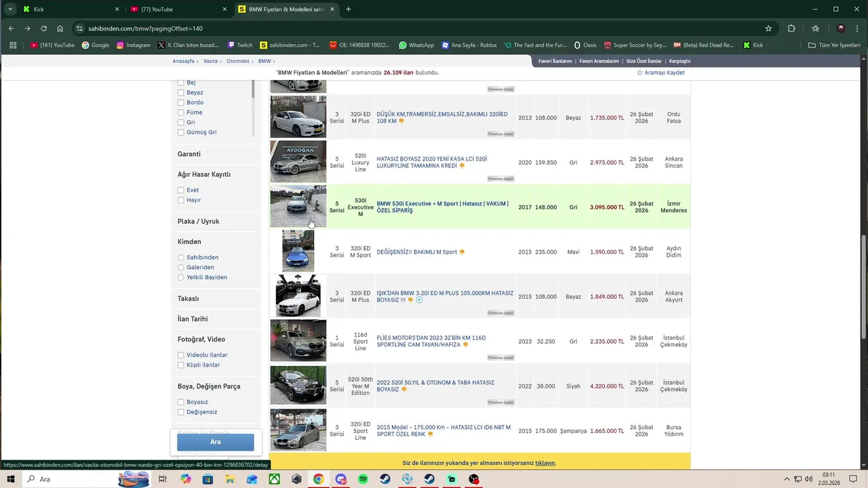The image size is (868, 488).
Task: Go to Anasayfa breadcrumb
Action: pos(183,61)
